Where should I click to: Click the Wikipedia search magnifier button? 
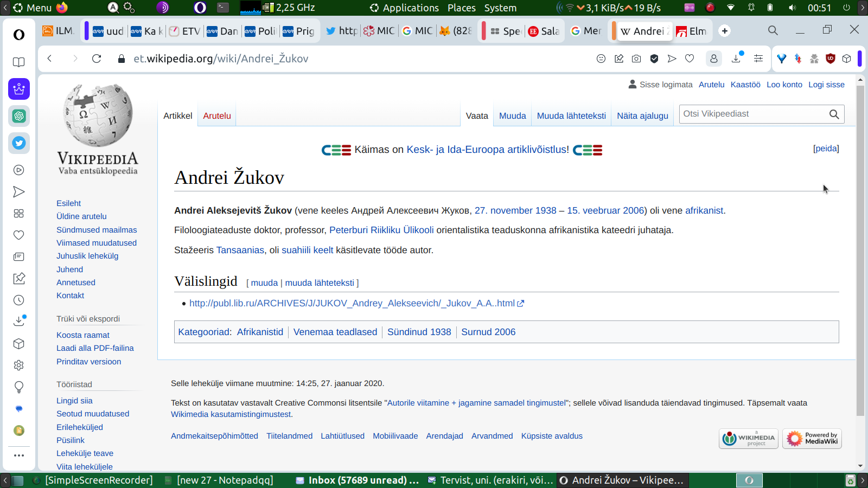point(834,114)
